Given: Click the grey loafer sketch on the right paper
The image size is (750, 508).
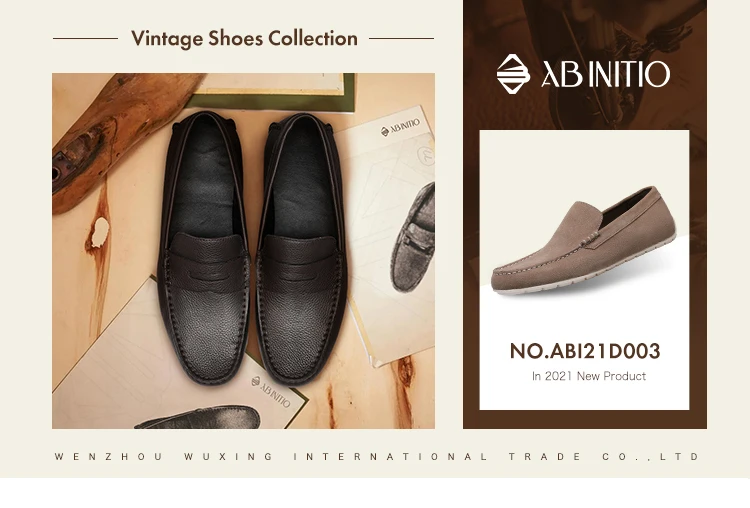Looking at the screenshot, I should (x=414, y=237).
